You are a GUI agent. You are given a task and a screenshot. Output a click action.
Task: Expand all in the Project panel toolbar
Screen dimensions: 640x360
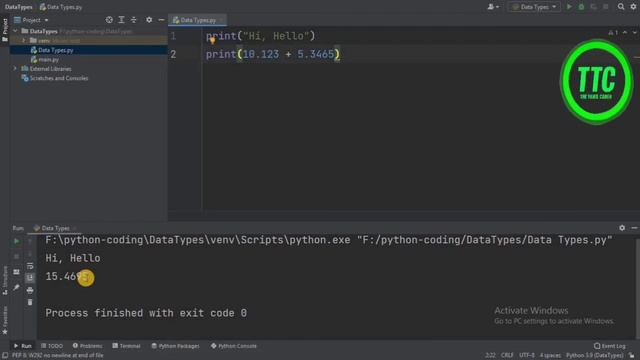[x=122, y=20]
